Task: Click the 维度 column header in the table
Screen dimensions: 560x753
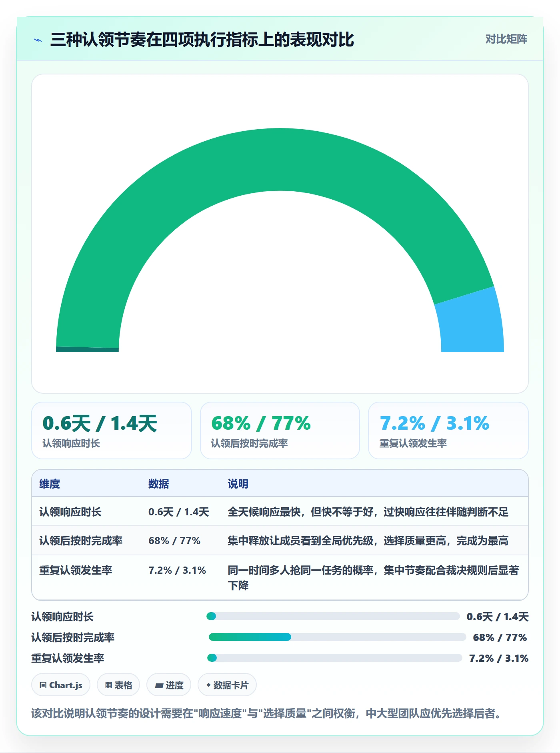Action: coord(50,484)
